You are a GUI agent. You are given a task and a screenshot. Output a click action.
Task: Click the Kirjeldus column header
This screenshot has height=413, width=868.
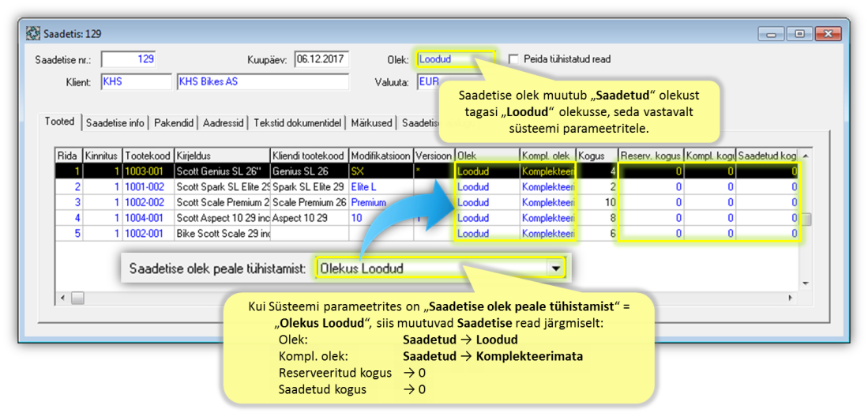coord(222,156)
